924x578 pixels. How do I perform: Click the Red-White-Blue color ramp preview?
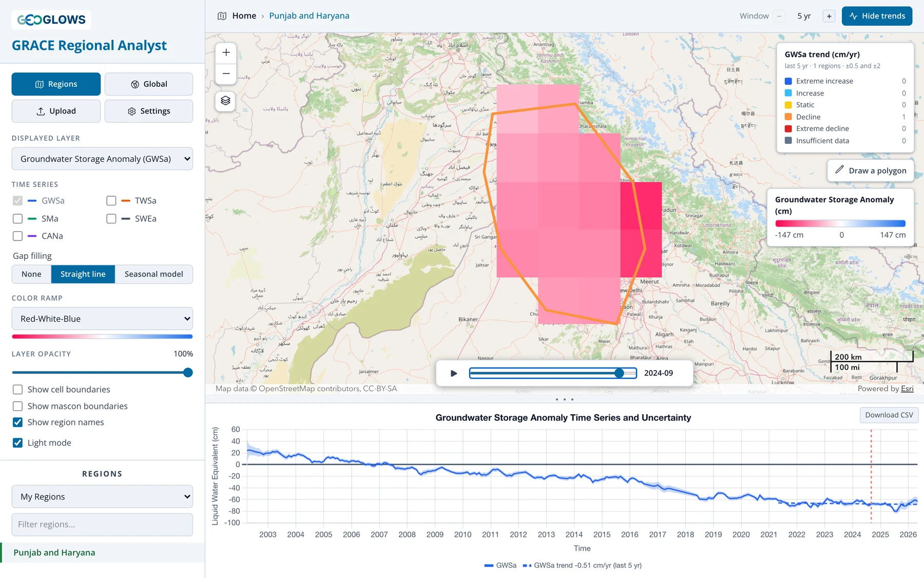[x=102, y=337]
